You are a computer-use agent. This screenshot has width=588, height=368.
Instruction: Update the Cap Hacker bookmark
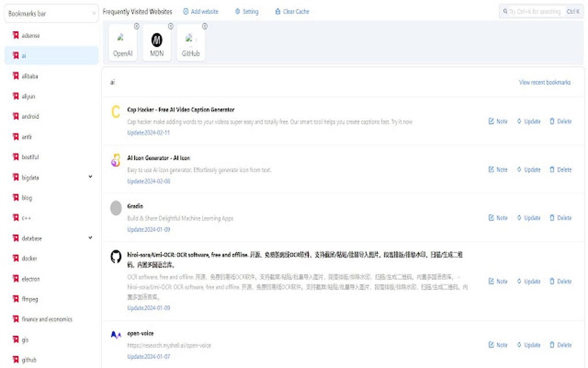coord(529,121)
